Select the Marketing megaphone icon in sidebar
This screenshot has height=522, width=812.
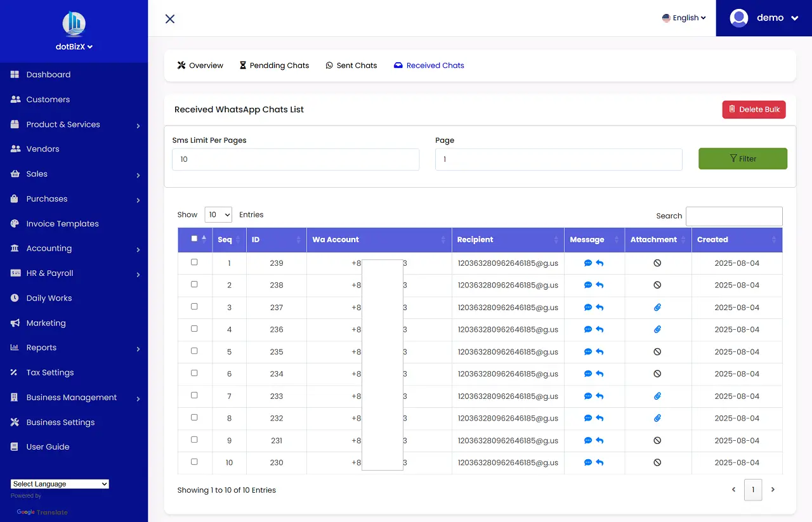pos(15,323)
